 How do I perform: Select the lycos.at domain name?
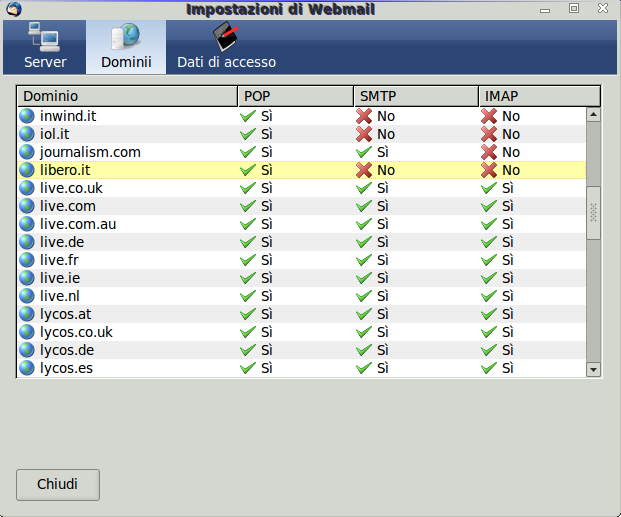coord(65,314)
